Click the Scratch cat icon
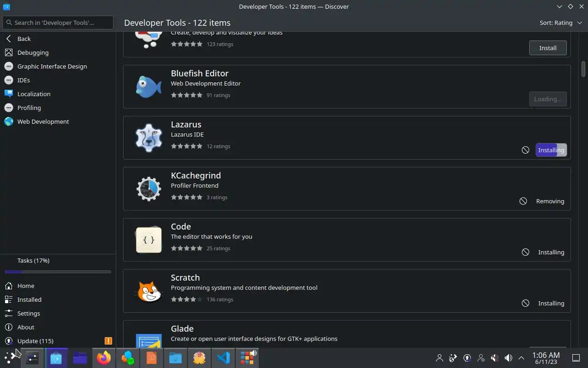 pos(149,291)
